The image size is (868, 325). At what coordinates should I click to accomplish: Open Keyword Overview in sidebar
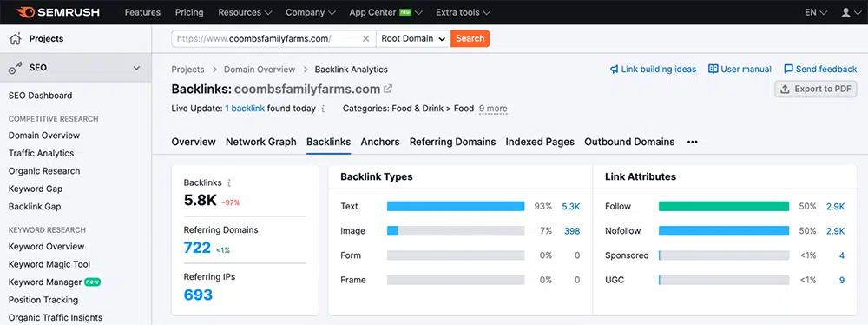point(47,246)
